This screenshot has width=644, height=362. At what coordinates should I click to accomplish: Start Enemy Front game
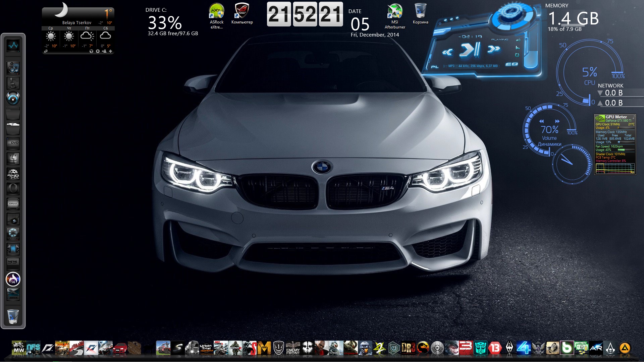(293, 348)
